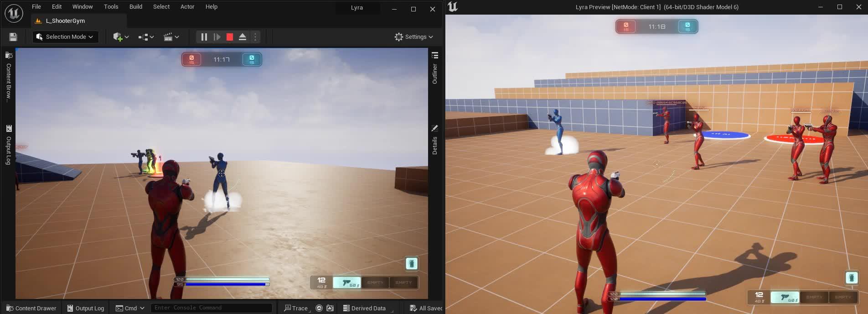Click the red team score in Lyra Preview
Viewport: 868px width, 314px height.
[626, 26]
